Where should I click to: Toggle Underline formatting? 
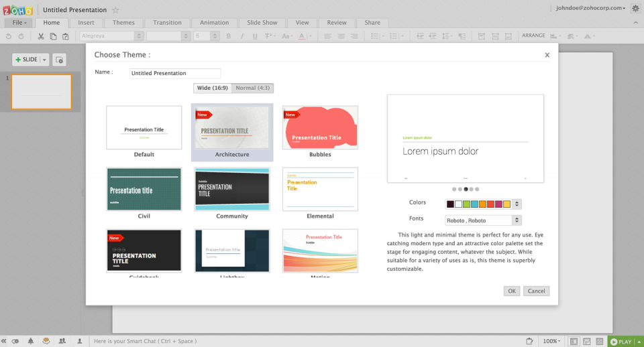tap(255, 36)
